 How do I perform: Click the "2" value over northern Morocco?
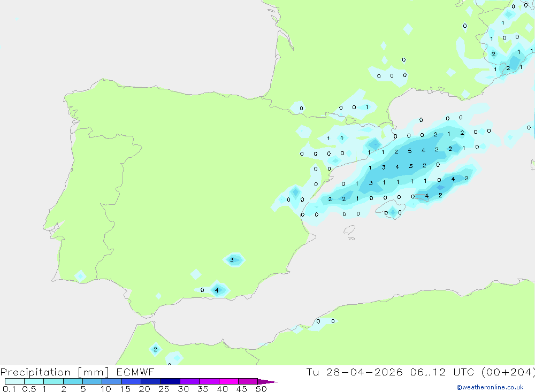(x=155, y=349)
